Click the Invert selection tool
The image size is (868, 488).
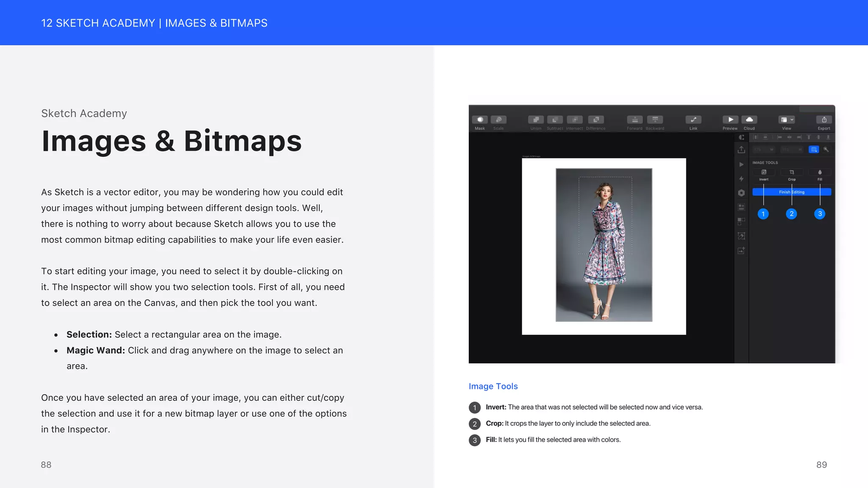click(764, 172)
